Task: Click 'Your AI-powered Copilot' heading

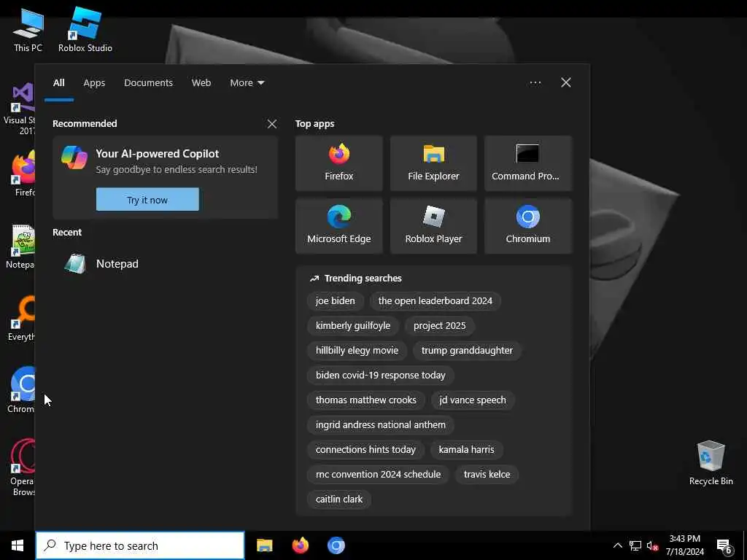Action: point(158,154)
